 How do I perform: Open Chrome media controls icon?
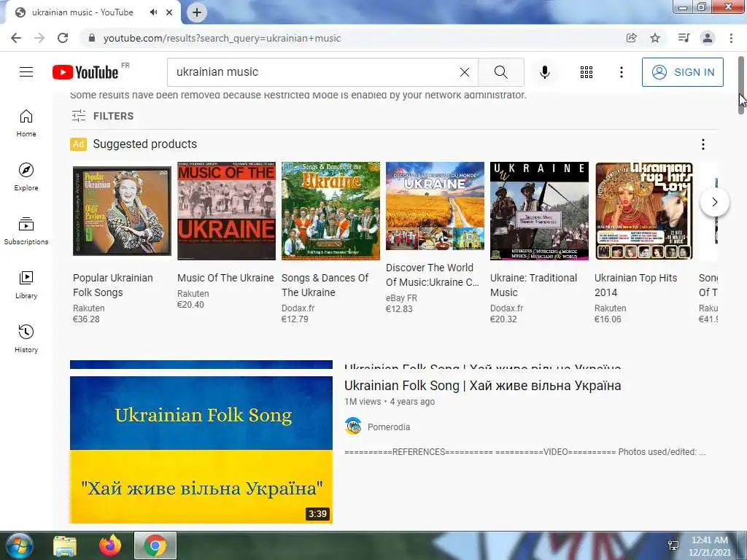[x=684, y=38]
